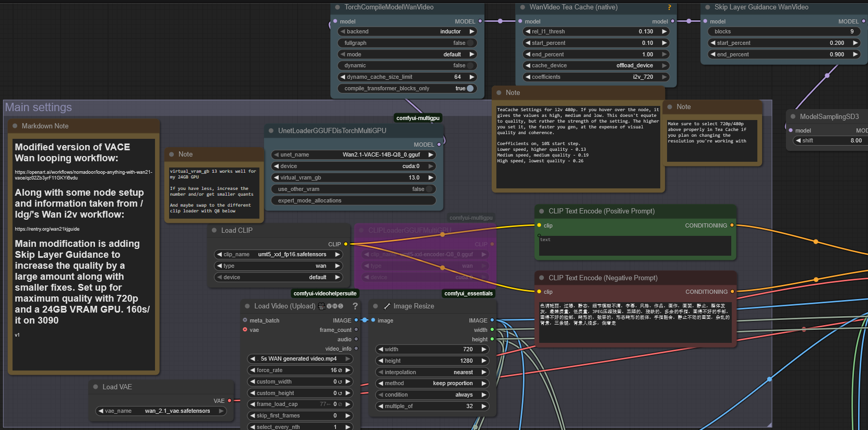Collapse the Load Video (Upload) node dot
This screenshot has width=868, height=430.
point(247,306)
